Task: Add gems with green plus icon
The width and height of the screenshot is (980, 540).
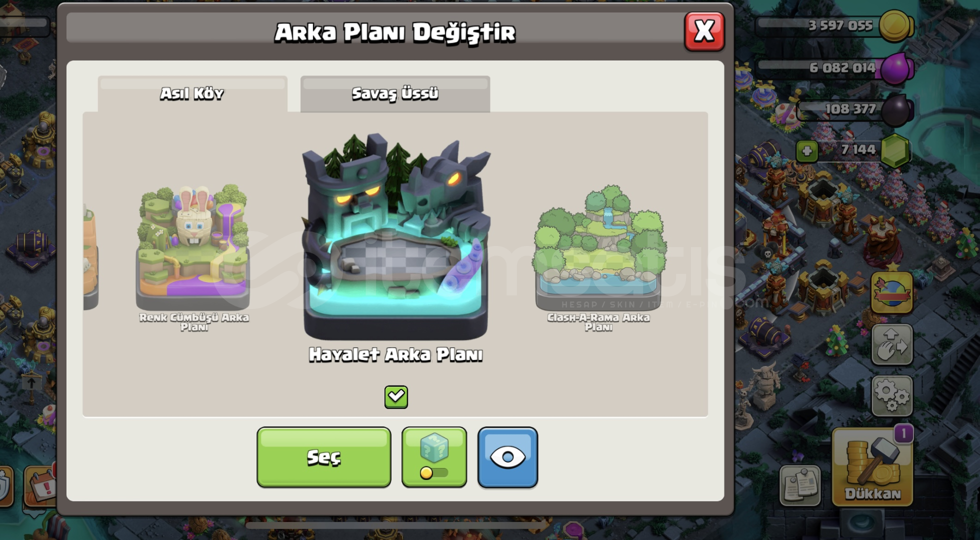Action: (806, 151)
